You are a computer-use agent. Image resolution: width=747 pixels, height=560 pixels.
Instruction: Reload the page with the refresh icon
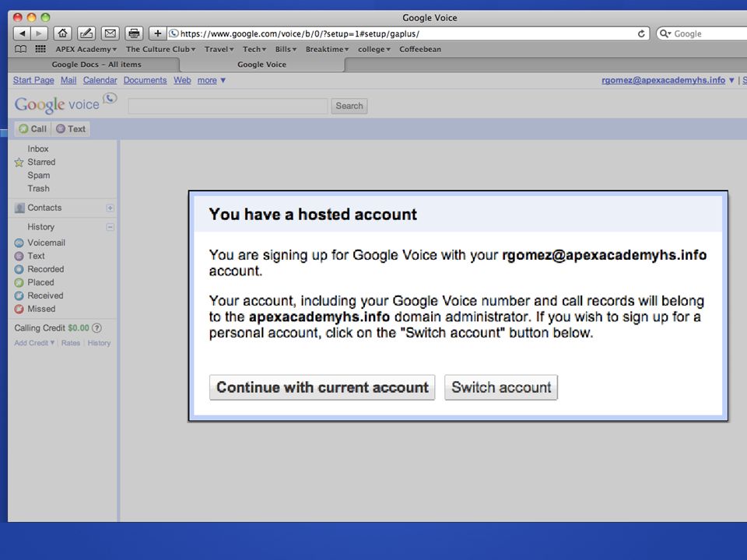tap(641, 33)
